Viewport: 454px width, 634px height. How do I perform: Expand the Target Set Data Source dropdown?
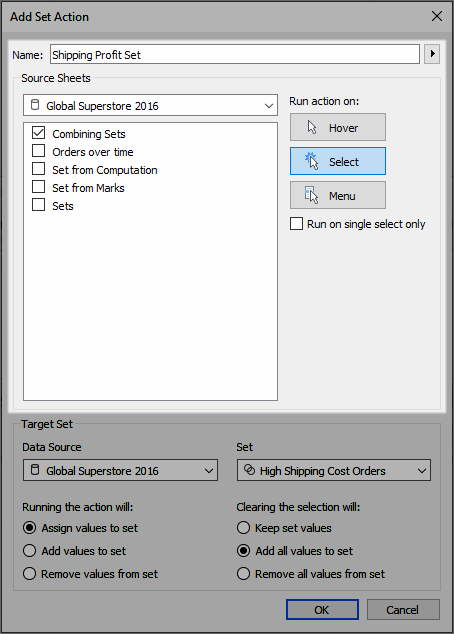120,470
